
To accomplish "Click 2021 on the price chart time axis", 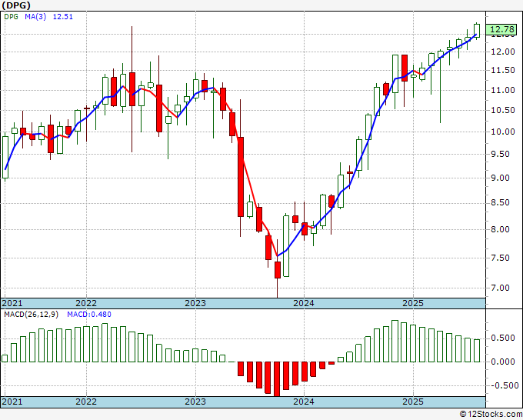I will 12,303.
